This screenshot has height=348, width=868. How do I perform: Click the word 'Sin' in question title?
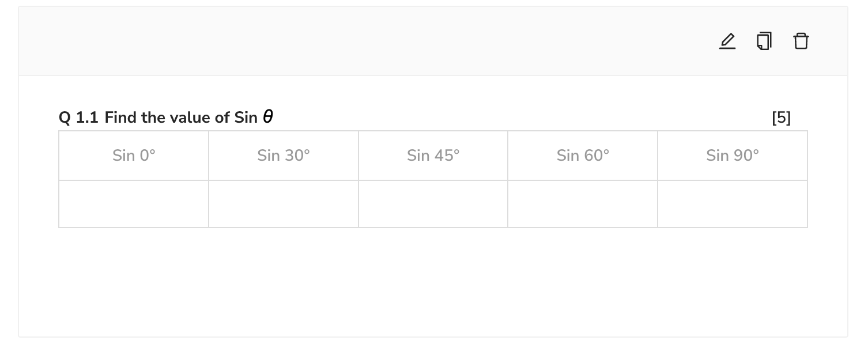click(246, 118)
